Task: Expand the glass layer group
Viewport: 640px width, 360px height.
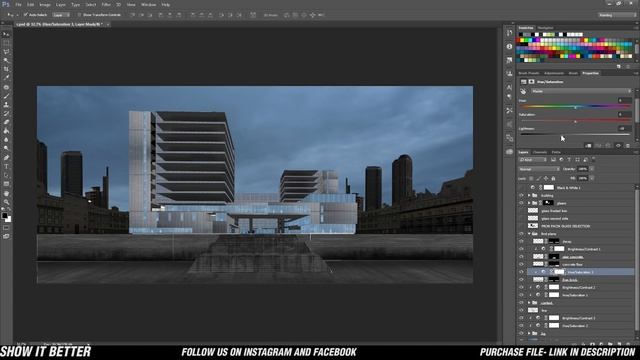Action: (x=529, y=203)
